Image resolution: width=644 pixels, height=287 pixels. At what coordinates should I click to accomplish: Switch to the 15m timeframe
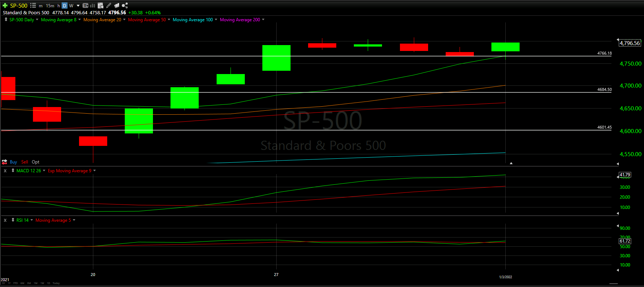point(50,6)
